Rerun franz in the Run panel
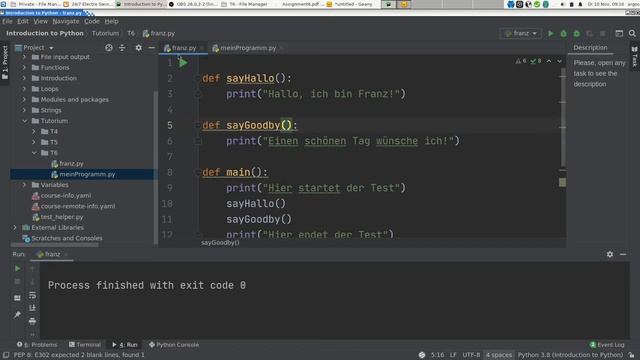 pos(17,269)
